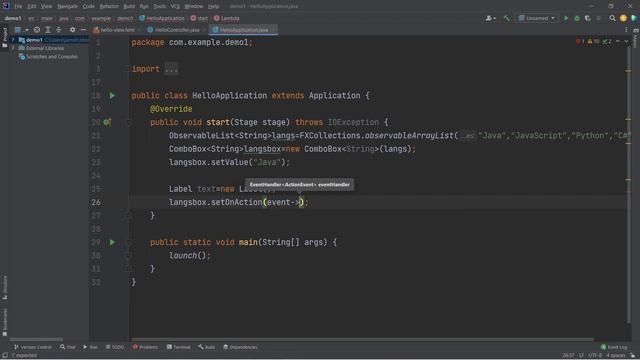Image resolution: width=640 pixels, height=360 pixels.
Task: Click green run gutter icon beside class HelloApplication
Action: click(x=112, y=96)
